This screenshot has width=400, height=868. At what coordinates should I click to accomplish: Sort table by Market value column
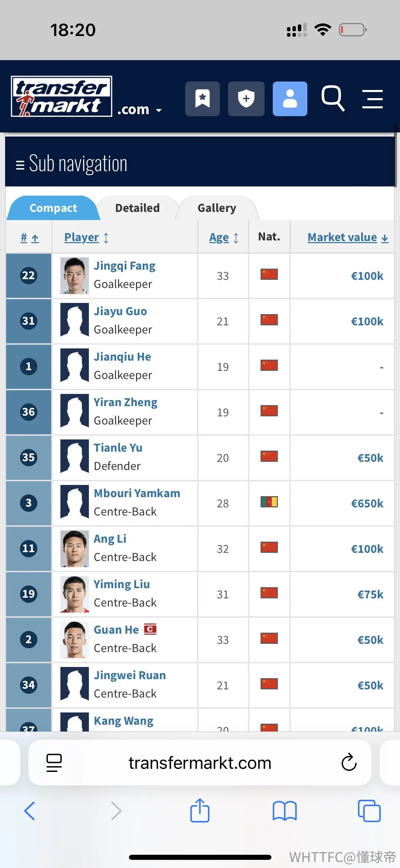(x=348, y=237)
